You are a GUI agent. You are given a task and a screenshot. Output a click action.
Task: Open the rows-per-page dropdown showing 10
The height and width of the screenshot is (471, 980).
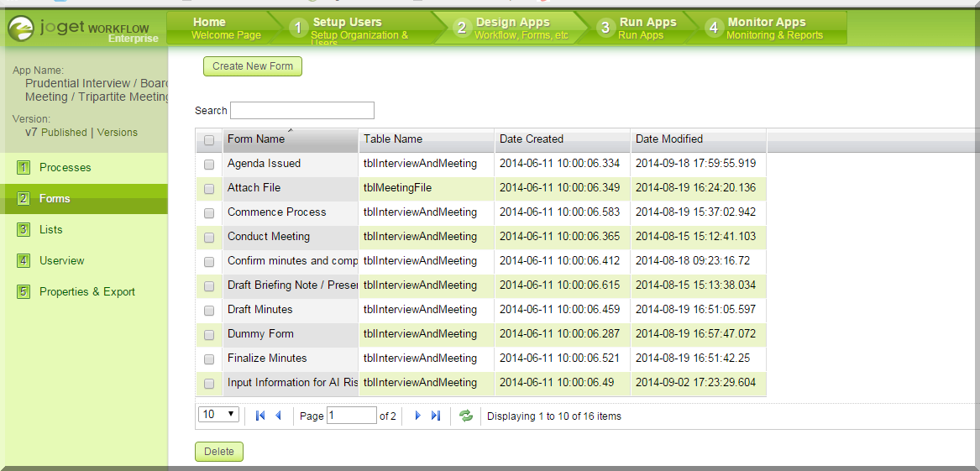(x=219, y=415)
